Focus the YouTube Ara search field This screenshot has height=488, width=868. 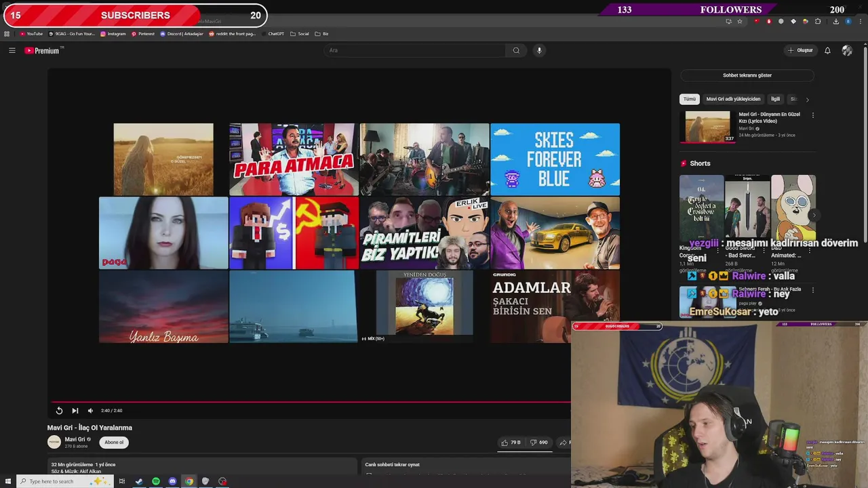(x=415, y=50)
